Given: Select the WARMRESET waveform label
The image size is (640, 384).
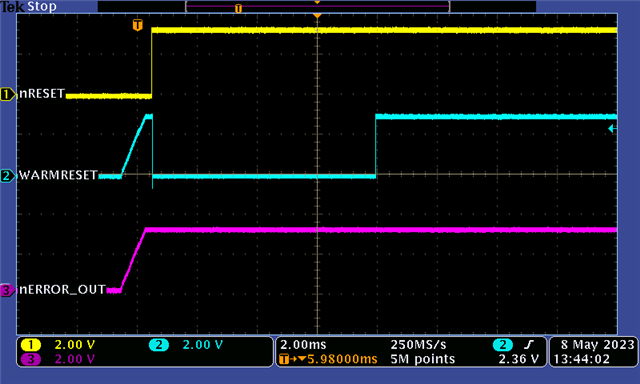Looking at the screenshot, I should click(58, 175).
